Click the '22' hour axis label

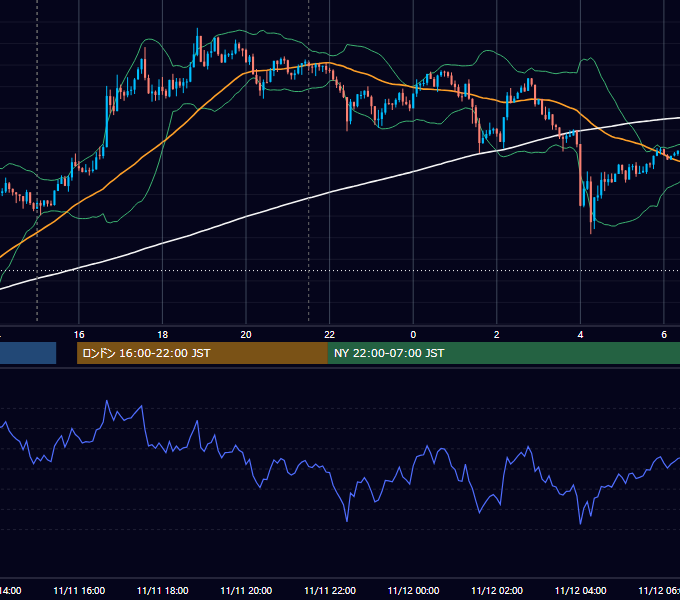[330, 335]
